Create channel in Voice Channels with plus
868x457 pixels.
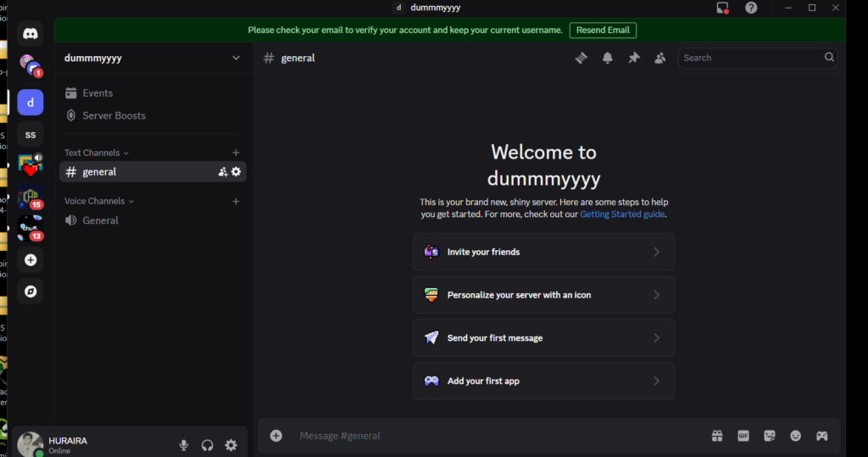pyautogui.click(x=236, y=201)
